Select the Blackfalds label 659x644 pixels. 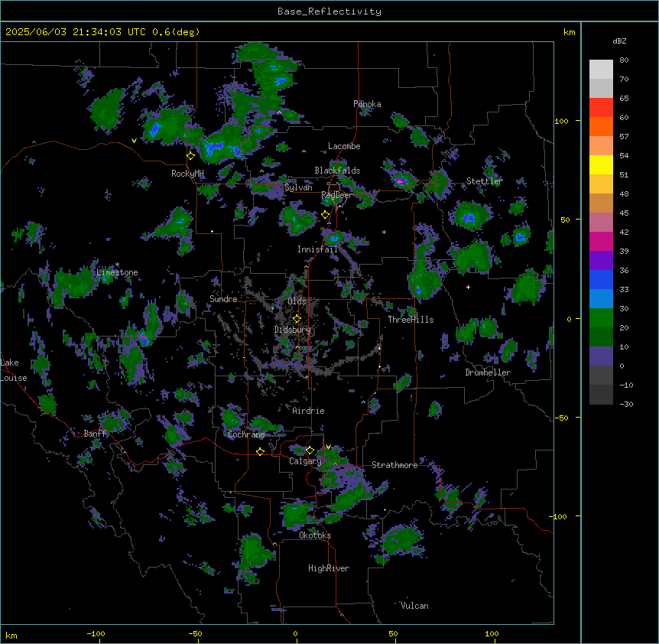337,171
